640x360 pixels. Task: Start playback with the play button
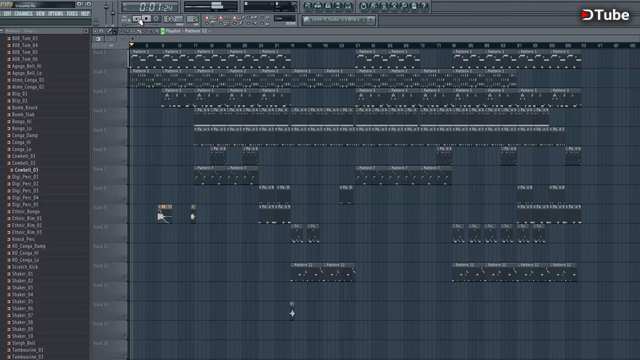pos(137,18)
